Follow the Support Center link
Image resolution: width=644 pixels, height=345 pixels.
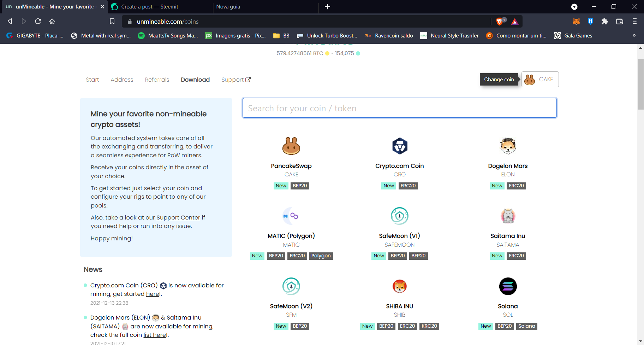click(178, 218)
